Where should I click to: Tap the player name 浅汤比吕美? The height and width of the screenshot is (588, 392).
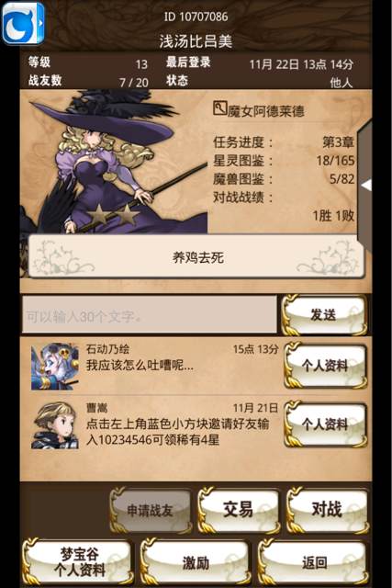click(x=196, y=40)
